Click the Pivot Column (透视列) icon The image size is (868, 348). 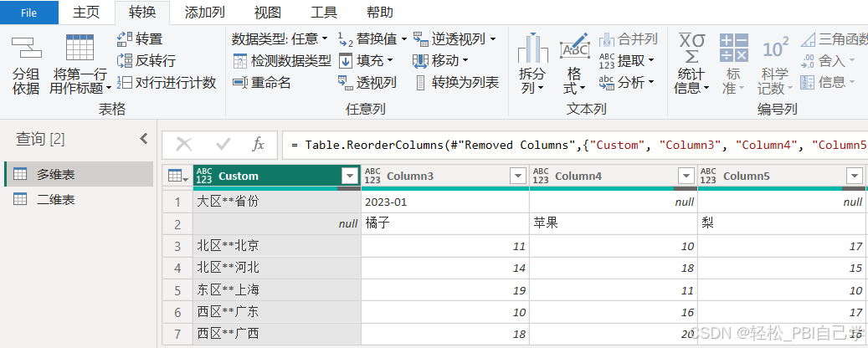click(x=346, y=83)
